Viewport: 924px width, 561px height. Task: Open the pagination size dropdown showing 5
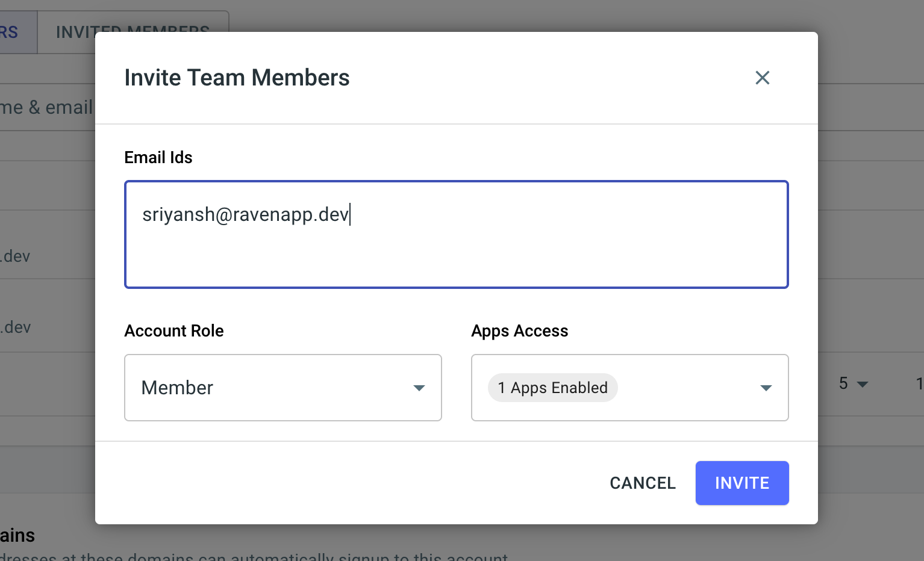[x=852, y=383]
